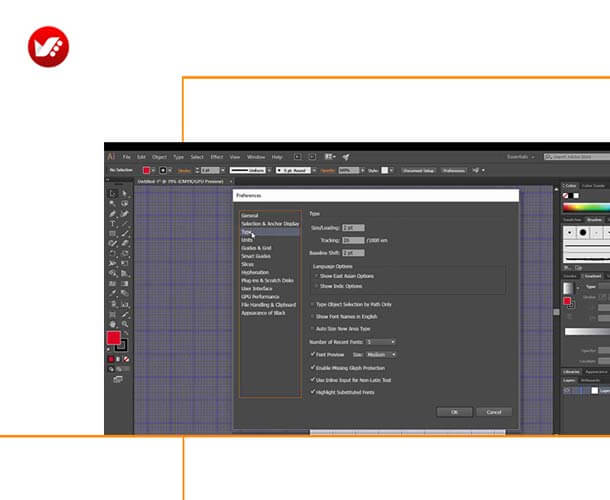Select the Scale tool

(x=124, y=254)
